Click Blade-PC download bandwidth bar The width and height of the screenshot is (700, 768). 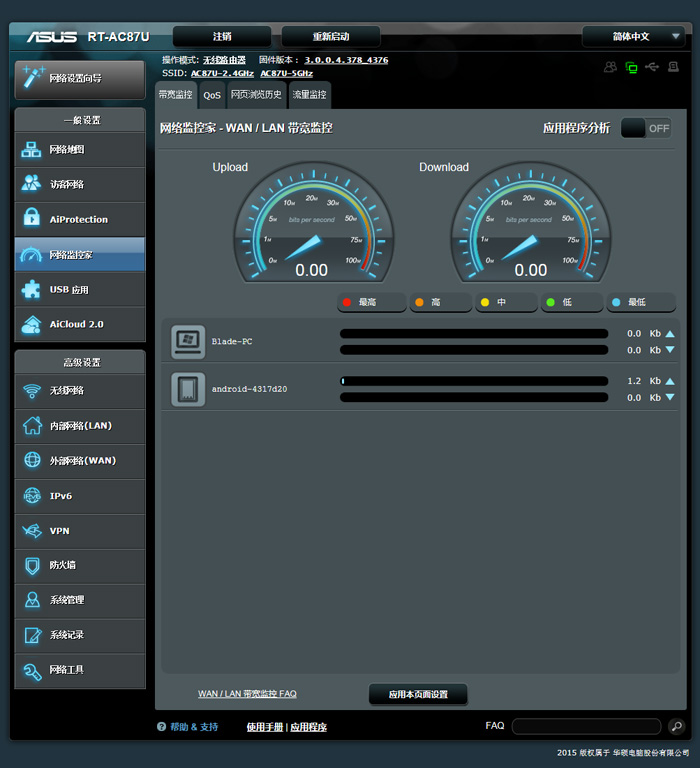point(474,350)
